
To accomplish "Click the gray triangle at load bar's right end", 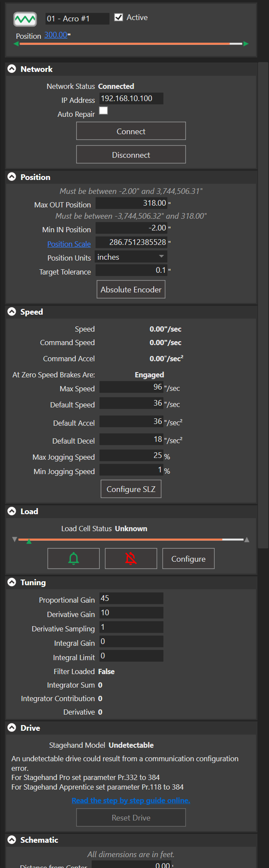I will click(x=247, y=539).
